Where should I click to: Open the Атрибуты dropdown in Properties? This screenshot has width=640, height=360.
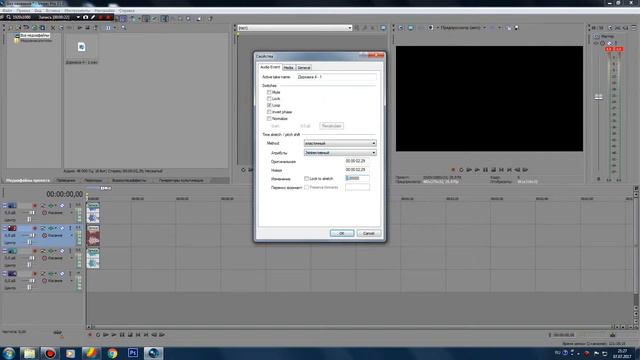[340, 153]
